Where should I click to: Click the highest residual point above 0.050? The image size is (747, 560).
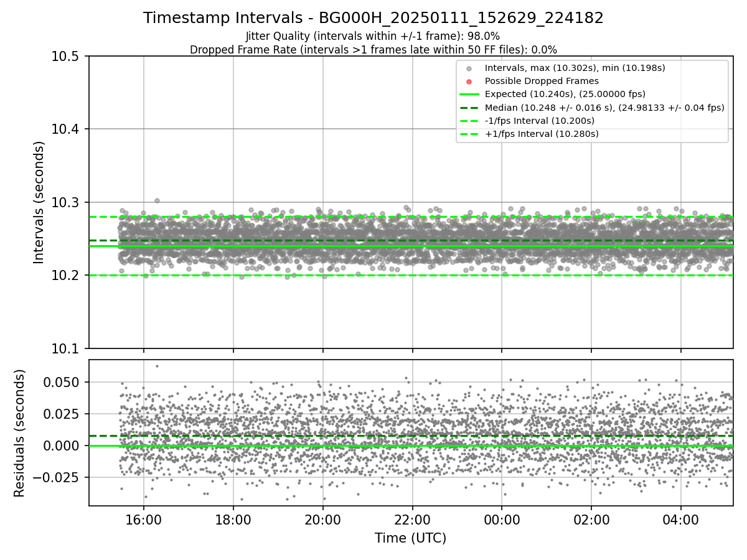(157, 366)
